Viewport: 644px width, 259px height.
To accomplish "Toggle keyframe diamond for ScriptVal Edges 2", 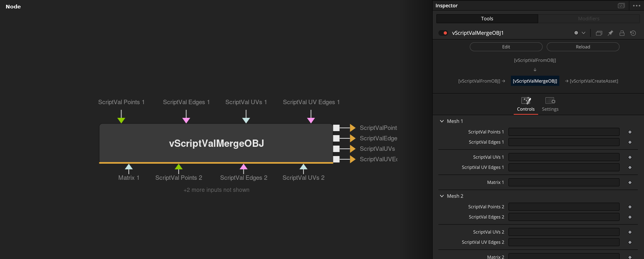I will tap(630, 217).
